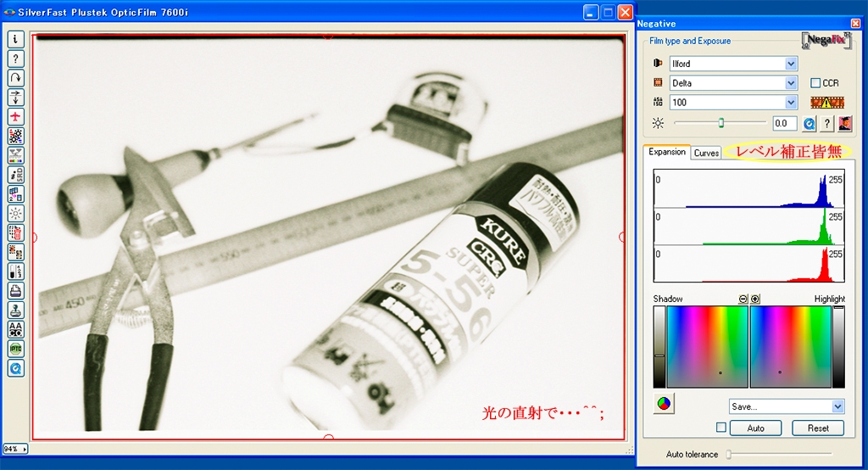Open the descreening dot pattern tool
This screenshot has width=868, height=470.
tap(15, 136)
